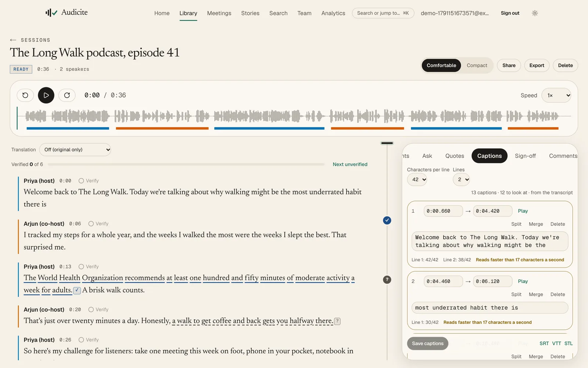The height and width of the screenshot is (368, 588).
Task: Verify Arjun's 0:06 transcript segment
Action: tap(98, 224)
